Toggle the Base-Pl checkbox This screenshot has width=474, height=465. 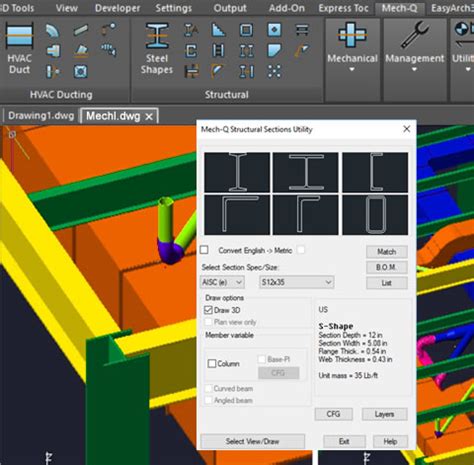click(262, 359)
